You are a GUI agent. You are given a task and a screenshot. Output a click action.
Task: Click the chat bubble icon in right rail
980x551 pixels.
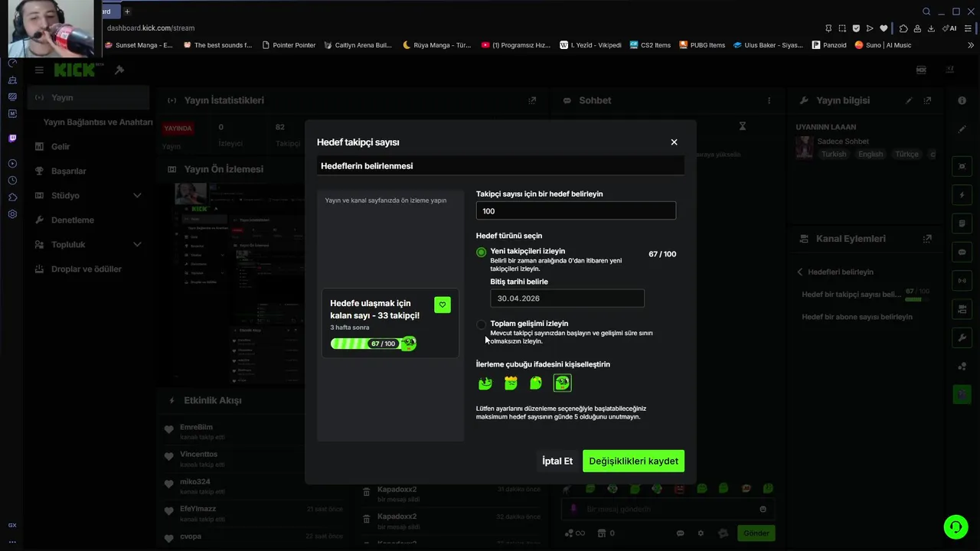962,252
